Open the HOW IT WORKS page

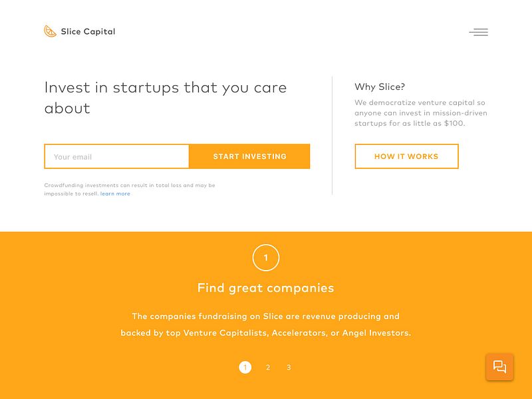pos(406,156)
